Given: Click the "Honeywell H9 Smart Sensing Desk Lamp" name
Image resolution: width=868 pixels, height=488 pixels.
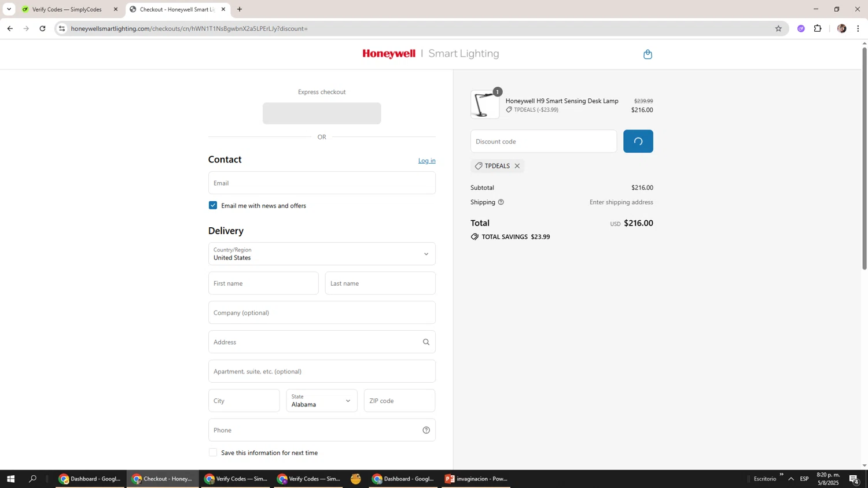Looking at the screenshot, I should coord(562,101).
